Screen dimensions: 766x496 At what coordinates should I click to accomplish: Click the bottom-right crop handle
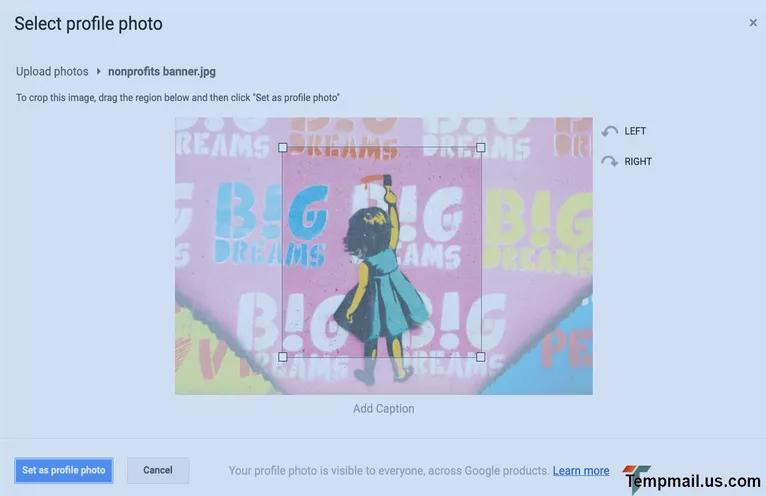pos(481,357)
